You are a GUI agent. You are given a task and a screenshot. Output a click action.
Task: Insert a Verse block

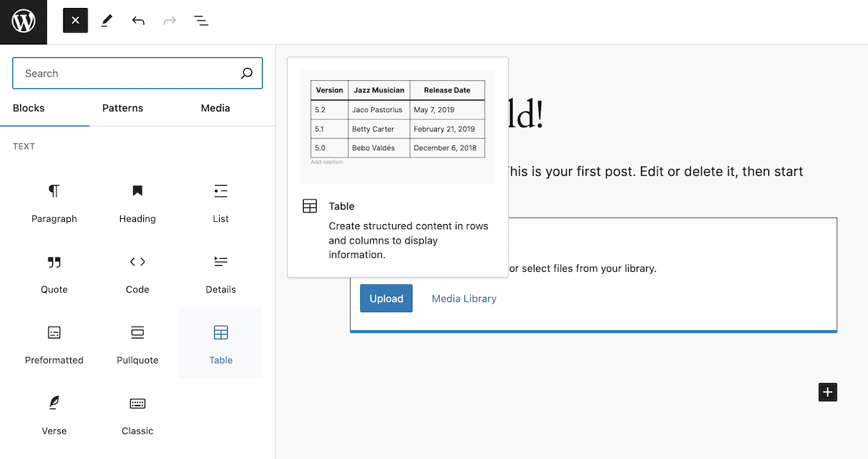pos(54,416)
